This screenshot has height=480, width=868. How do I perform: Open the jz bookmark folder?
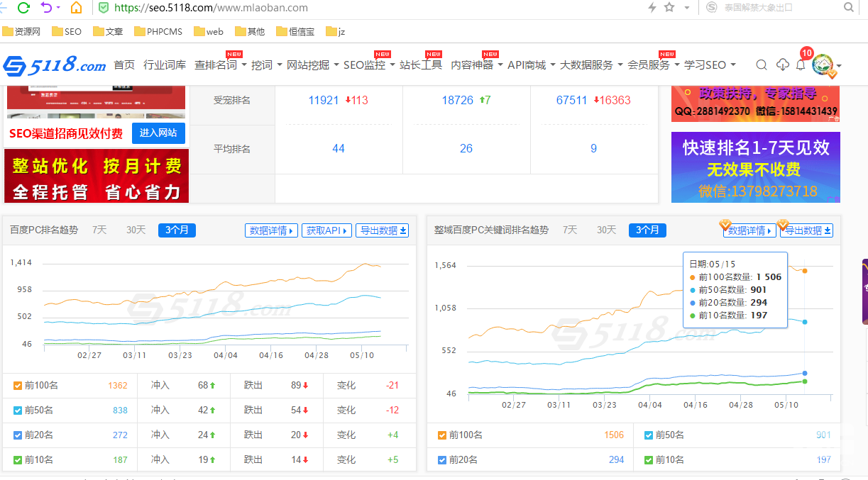336,31
